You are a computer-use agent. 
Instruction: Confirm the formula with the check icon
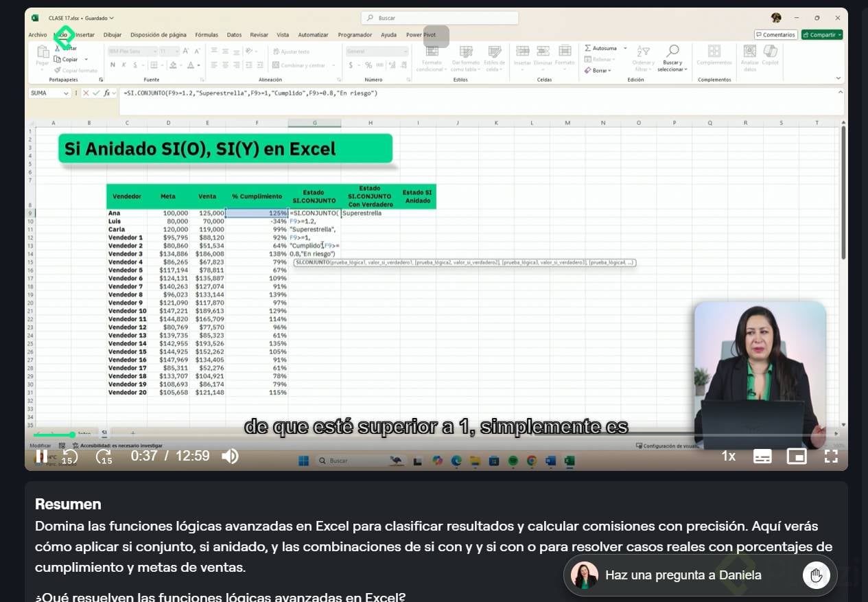(97, 93)
